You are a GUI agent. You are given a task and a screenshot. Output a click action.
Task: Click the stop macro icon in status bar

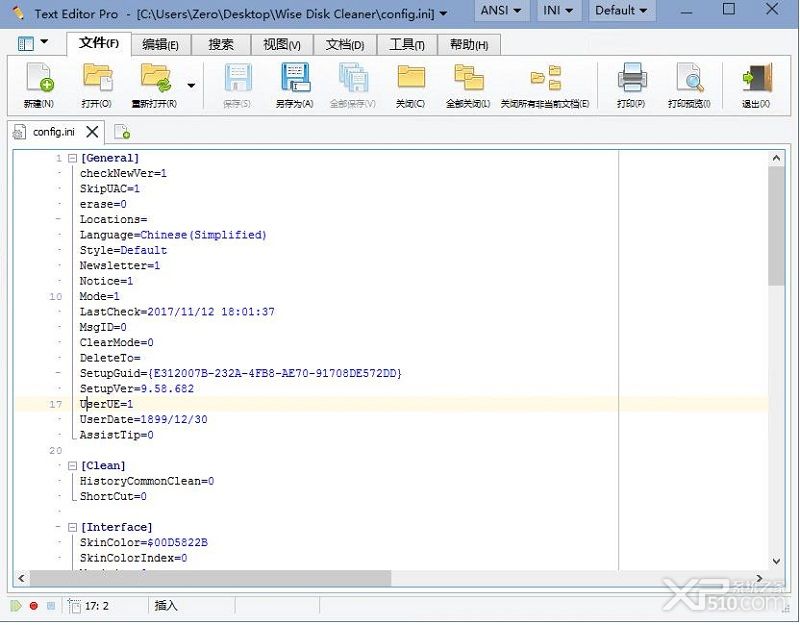tap(51, 606)
